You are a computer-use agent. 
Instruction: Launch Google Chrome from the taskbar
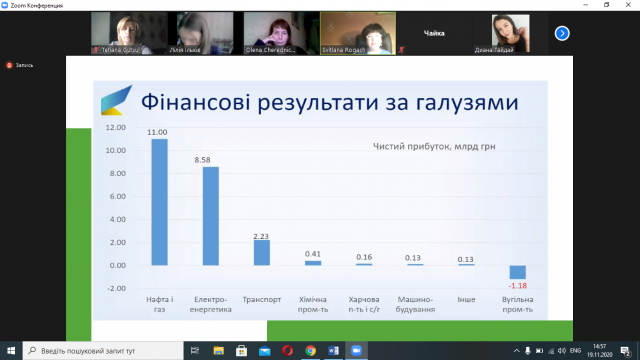[311, 351]
